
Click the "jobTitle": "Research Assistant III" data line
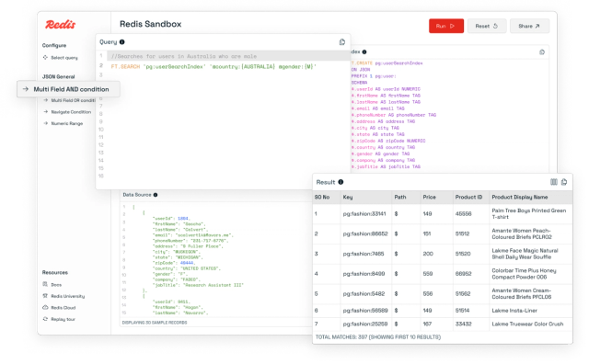pyautogui.click(x=198, y=286)
